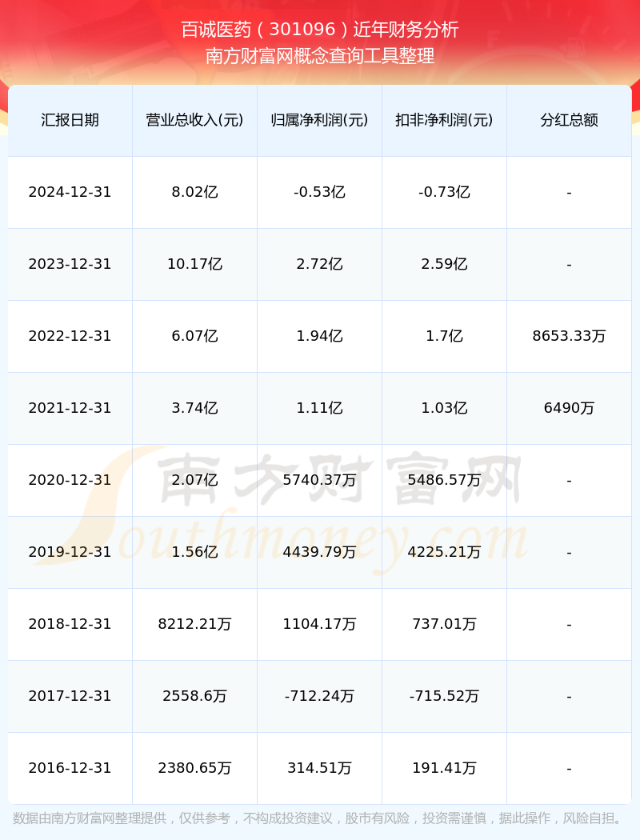The width and height of the screenshot is (640, 840).
Task: Select the 1.11亿 net profit cell
Action: [x=320, y=408]
